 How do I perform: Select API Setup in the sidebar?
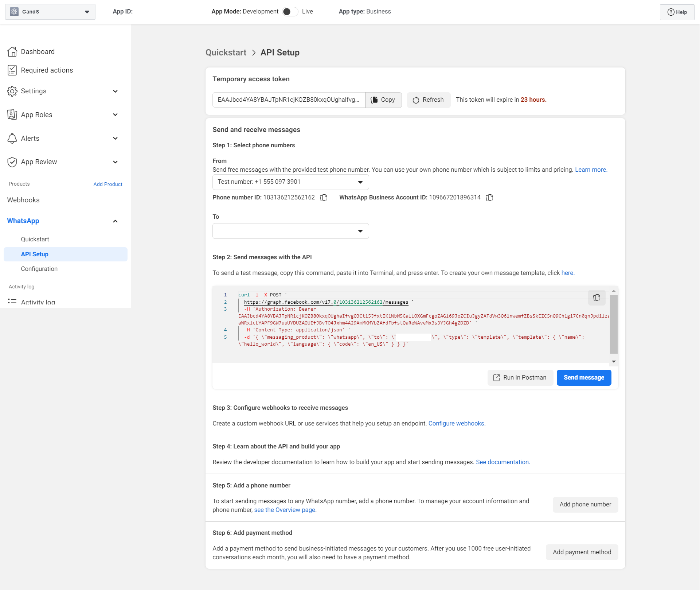coord(66,254)
